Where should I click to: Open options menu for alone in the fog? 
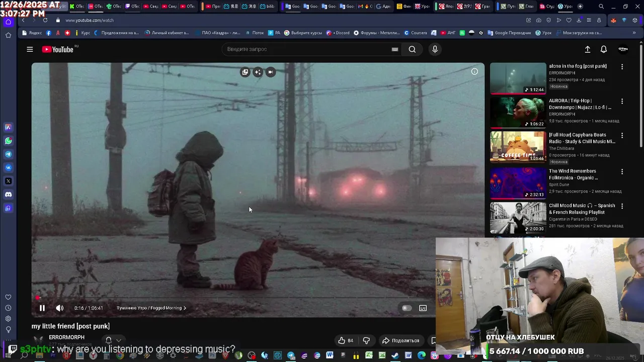(x=622, y=66)
